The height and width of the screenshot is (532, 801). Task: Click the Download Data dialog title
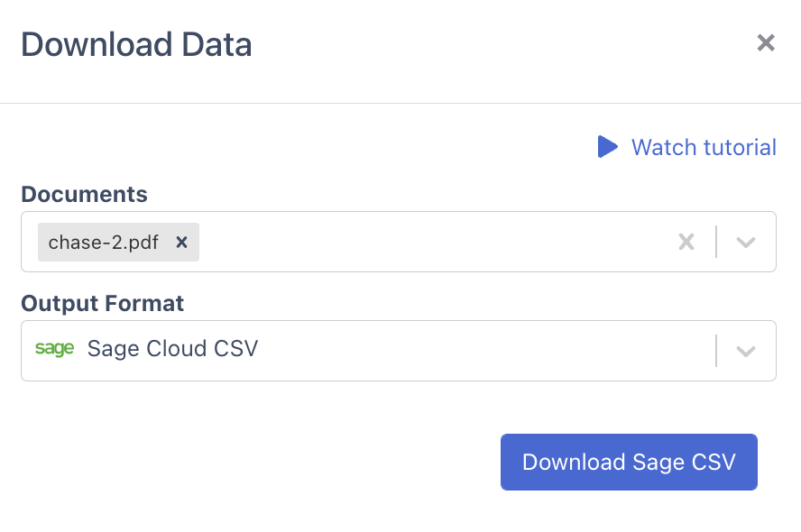(x=136, y=44)
